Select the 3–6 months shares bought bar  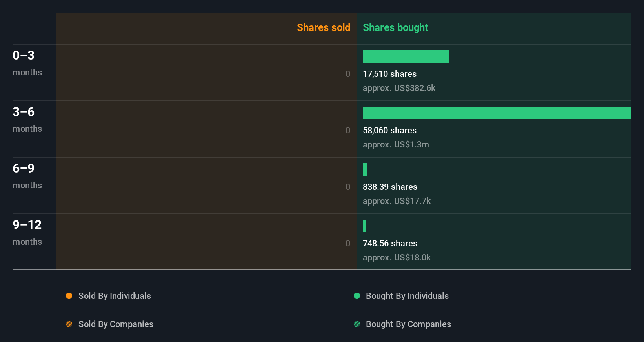coord(497,113)
